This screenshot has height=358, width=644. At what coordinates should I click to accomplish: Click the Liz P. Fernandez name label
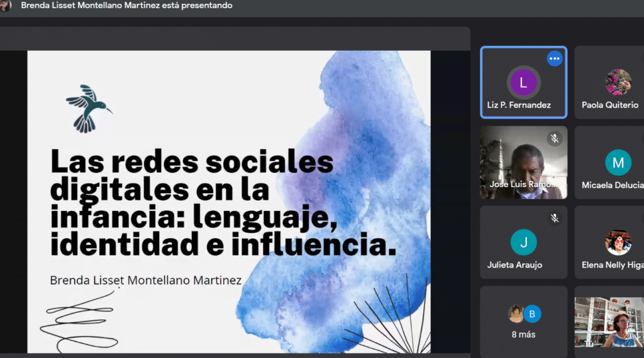tap(519, 105)
